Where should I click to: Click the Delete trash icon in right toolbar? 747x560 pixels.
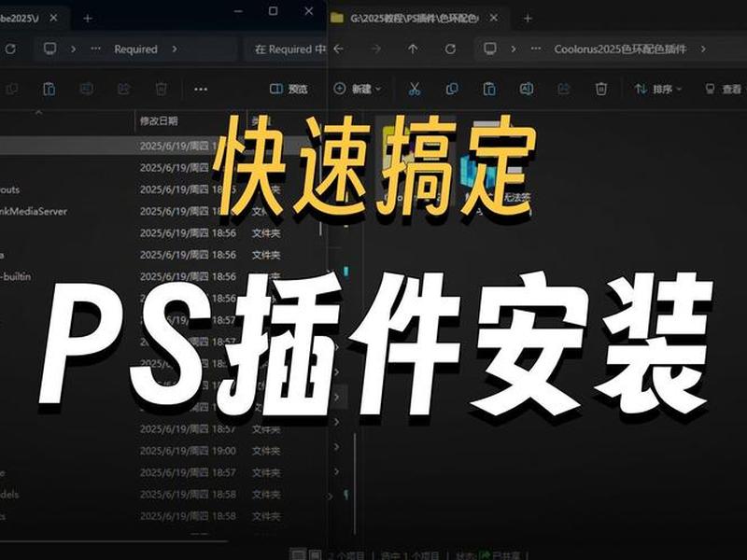601,89
